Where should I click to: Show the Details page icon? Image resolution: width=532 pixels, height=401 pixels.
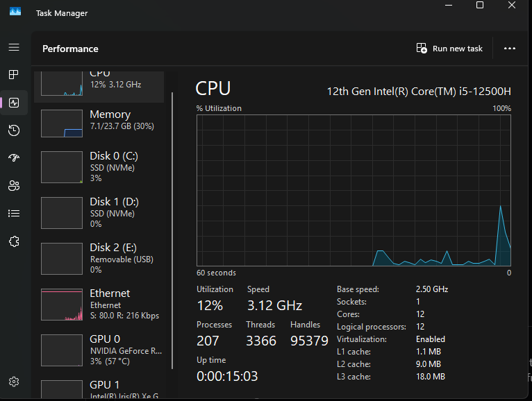click(x=14, y=214)
